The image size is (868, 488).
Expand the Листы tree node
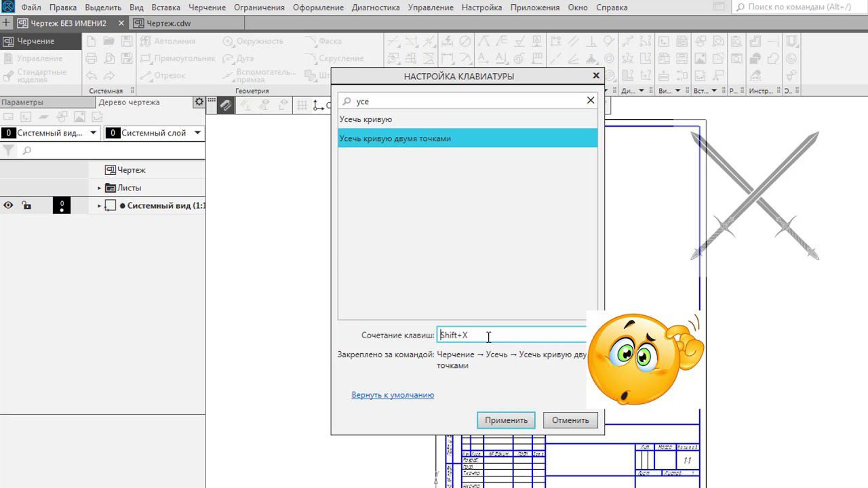pyautogui.click(x=99, y=188)
